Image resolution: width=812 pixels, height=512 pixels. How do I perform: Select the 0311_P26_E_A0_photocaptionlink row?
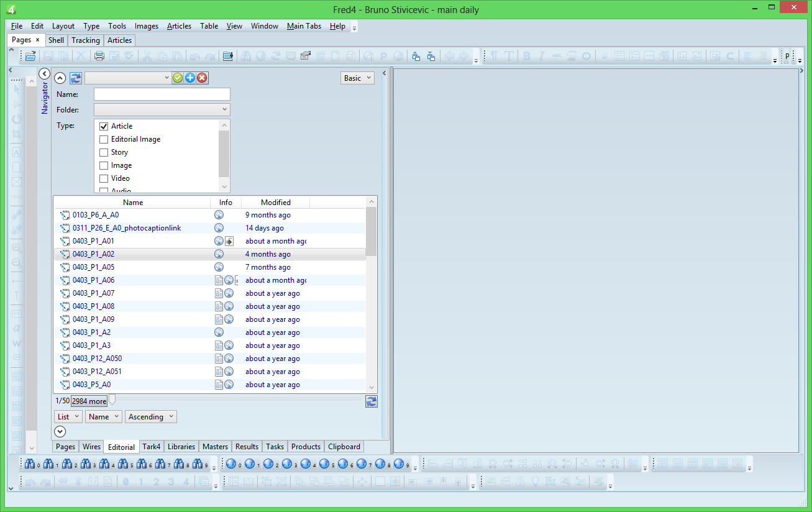[210, 228]
